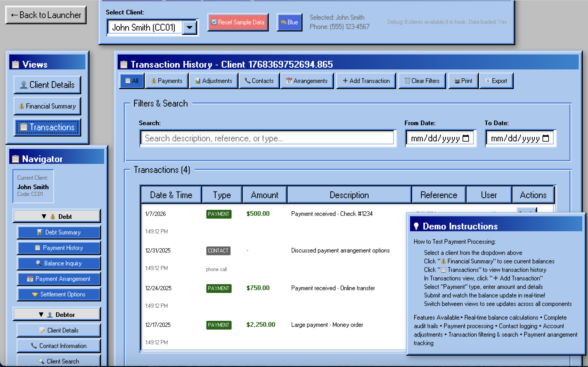Collapse the Debt navigator section
The width and height of the screenshot is (588, 367).
[57, 216]
